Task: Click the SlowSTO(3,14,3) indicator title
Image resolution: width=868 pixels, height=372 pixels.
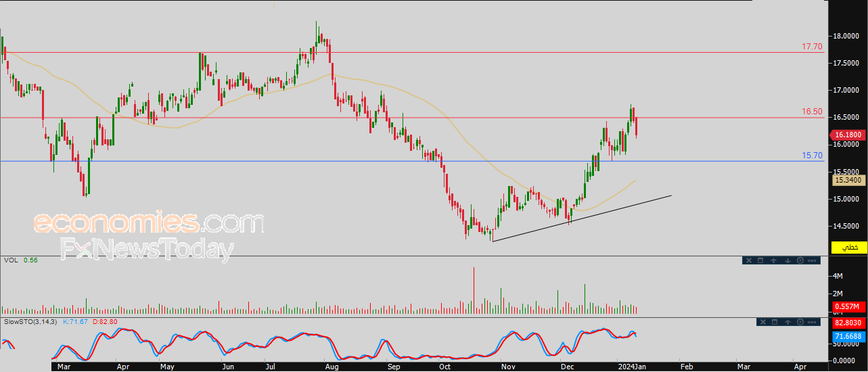Action: point(30,321)
